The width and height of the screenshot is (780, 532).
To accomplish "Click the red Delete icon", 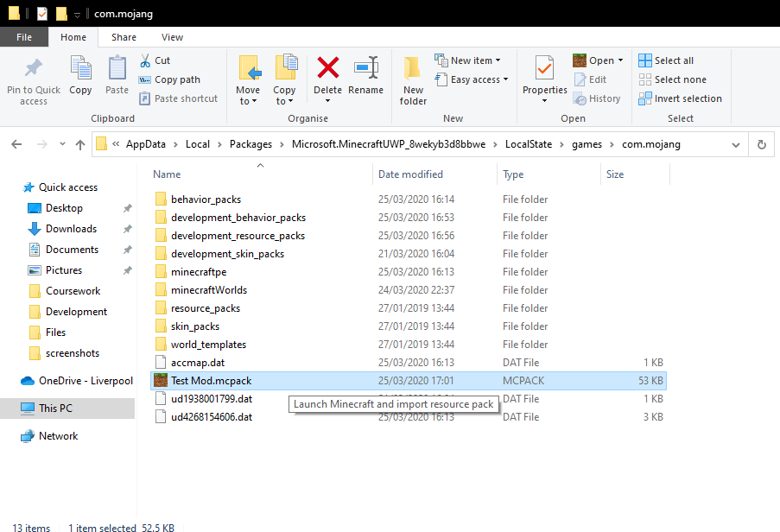I will pos(328,67).
